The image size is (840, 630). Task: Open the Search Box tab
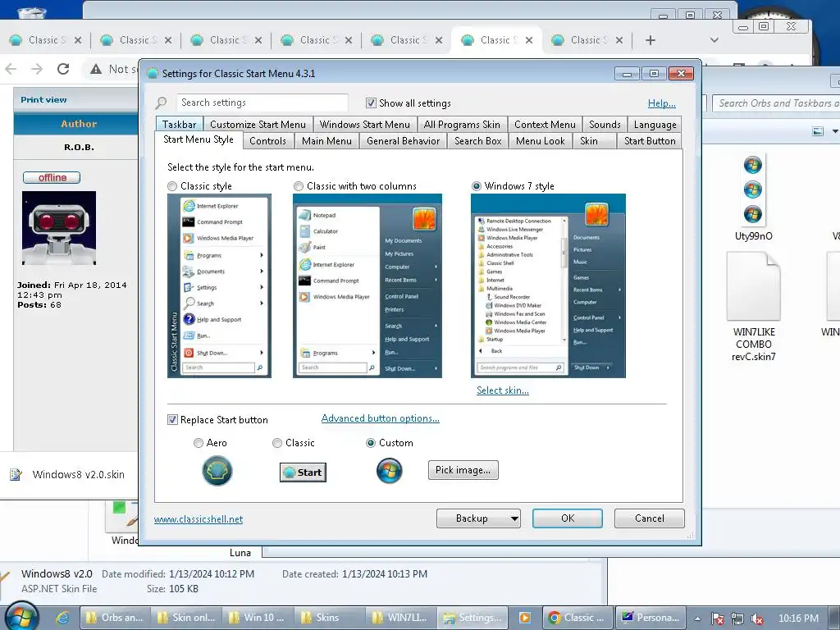click(x=478, y=141)
